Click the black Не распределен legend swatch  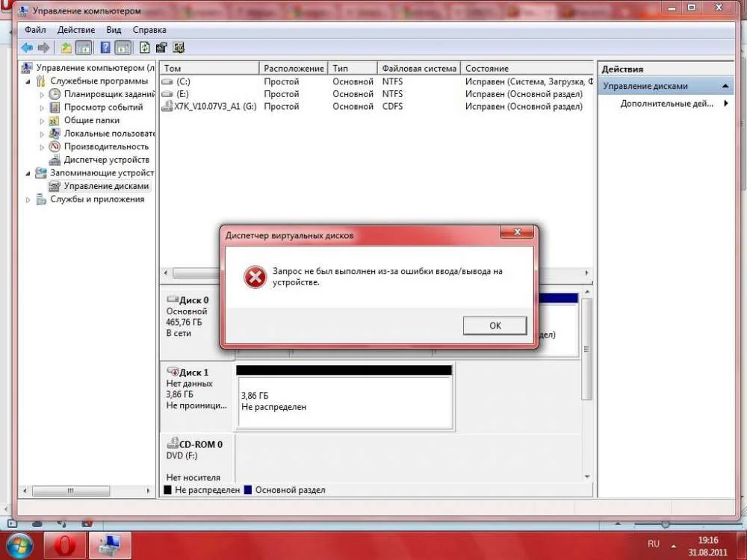pos(167,490)
